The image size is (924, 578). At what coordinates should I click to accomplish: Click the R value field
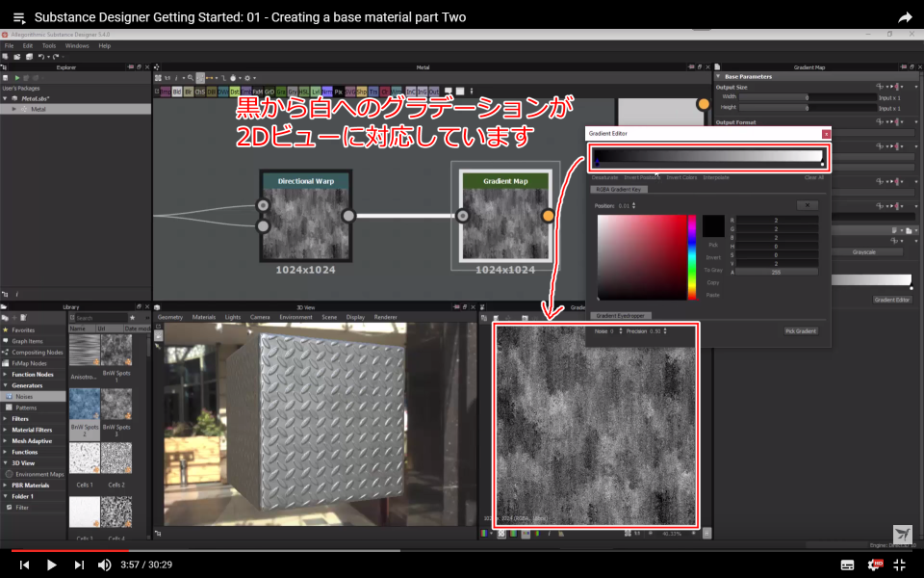[x=777, y=220]
